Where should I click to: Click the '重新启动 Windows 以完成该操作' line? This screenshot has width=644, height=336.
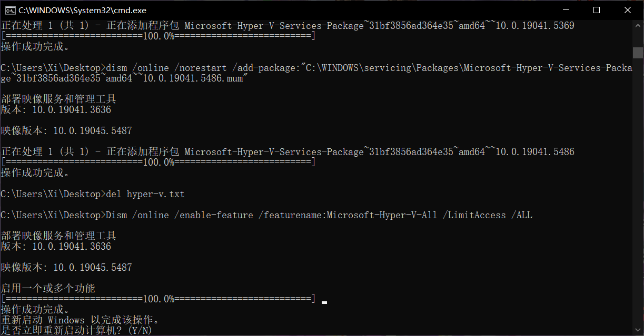pos(80,320)
